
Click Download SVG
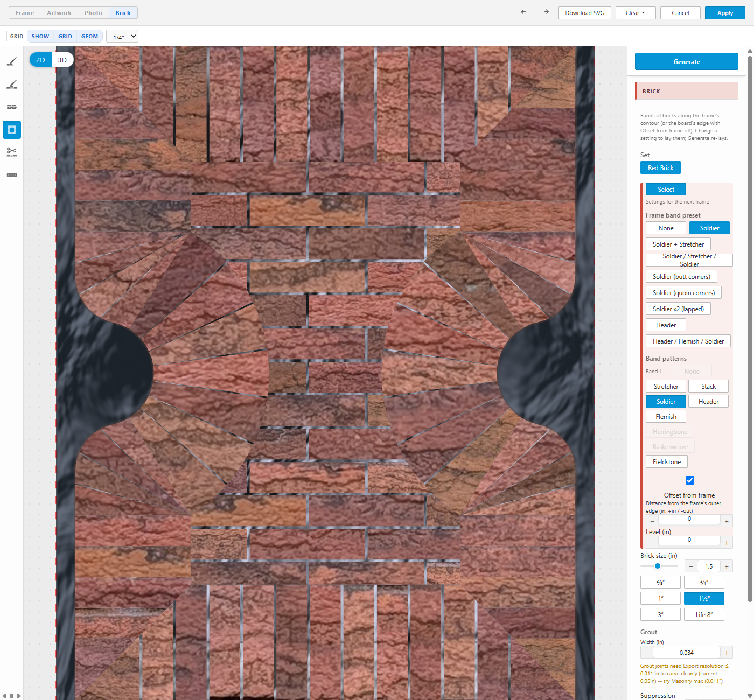pyautogui.click(x=585, y=13)
